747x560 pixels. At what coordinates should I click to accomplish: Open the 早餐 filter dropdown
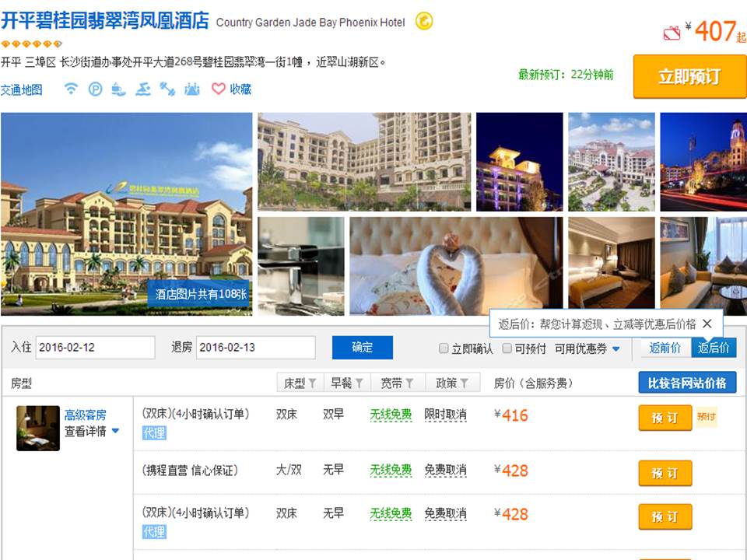(x=346, y=383)
